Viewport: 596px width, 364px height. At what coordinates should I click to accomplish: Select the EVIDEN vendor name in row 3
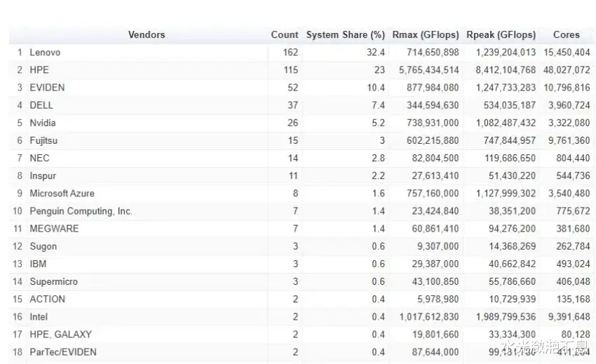(47, 88)
